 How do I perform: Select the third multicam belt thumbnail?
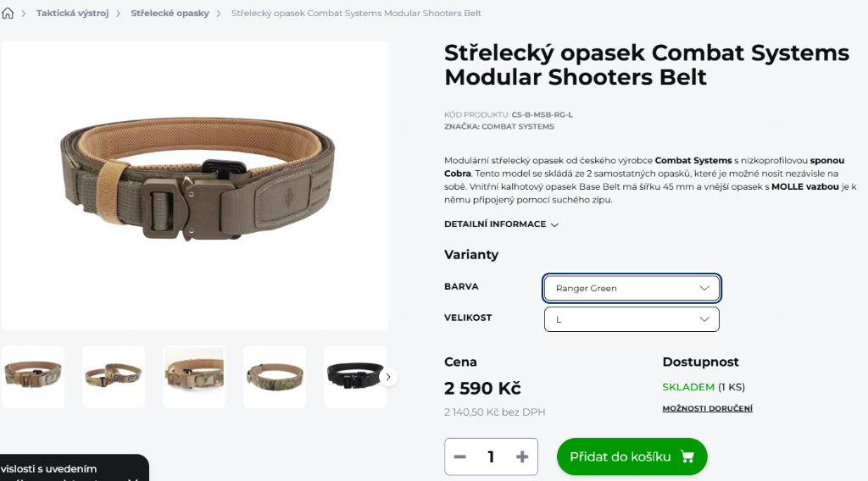(x=194, y=376)
